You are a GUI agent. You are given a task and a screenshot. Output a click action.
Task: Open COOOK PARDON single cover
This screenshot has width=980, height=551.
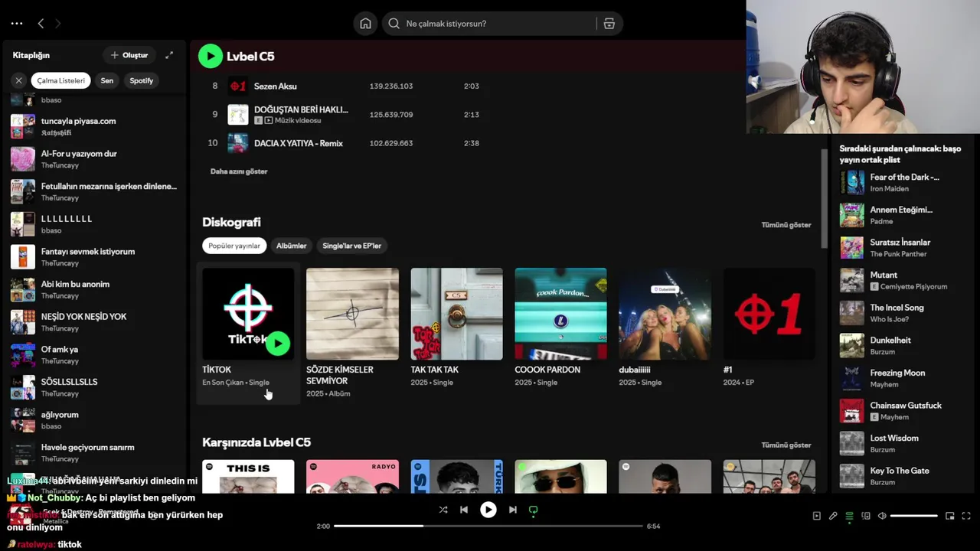[x=560, y=314]
